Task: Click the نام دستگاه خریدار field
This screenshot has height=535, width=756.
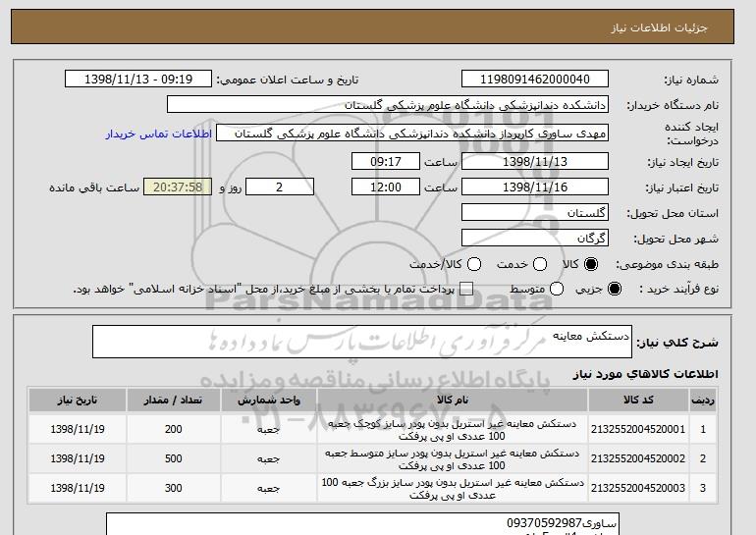Action: [388, 105]
